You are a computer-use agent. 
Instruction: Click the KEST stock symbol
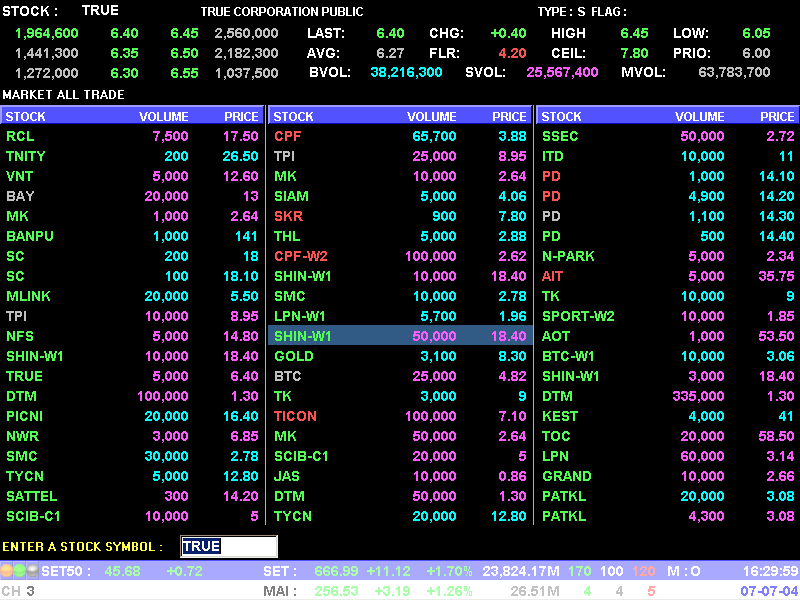(560, 416)
